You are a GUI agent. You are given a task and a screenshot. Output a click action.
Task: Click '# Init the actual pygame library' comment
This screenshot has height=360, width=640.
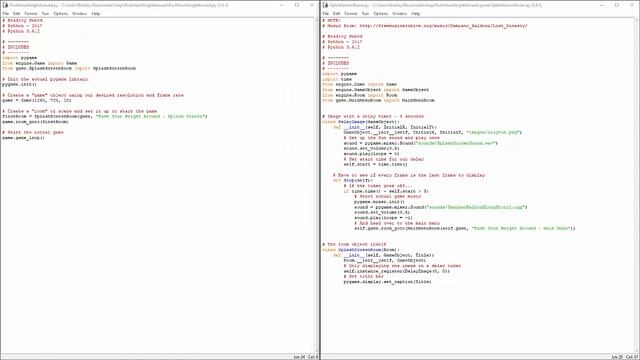click(45, 79)
